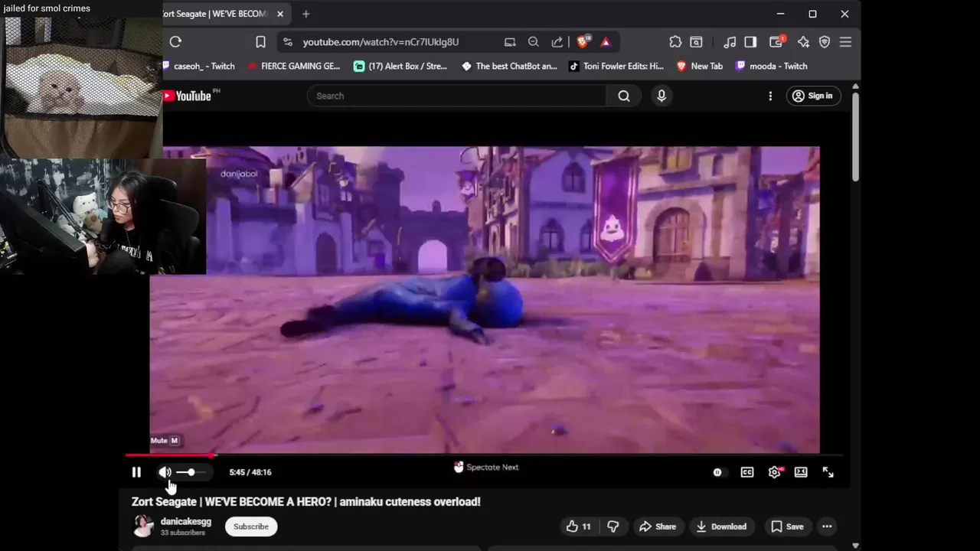The height and width of the screenshot is (551, 980).
Task: Open Leo AI sparkle icon
Action: click(x=803, y=42)
